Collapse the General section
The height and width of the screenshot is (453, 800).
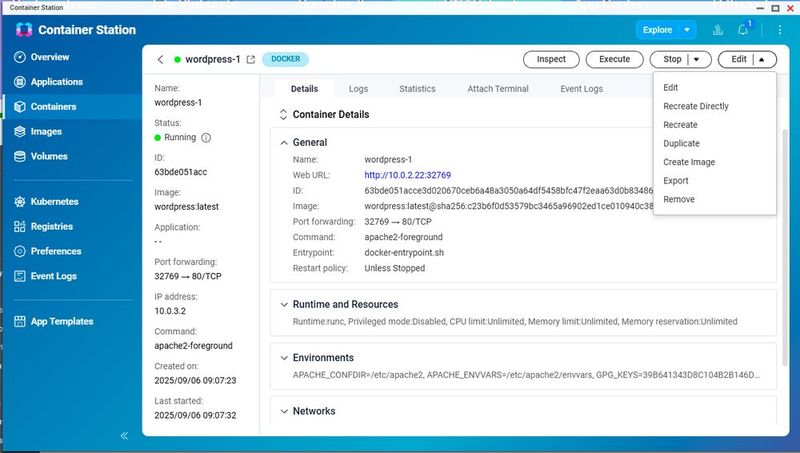coord(284,143)
